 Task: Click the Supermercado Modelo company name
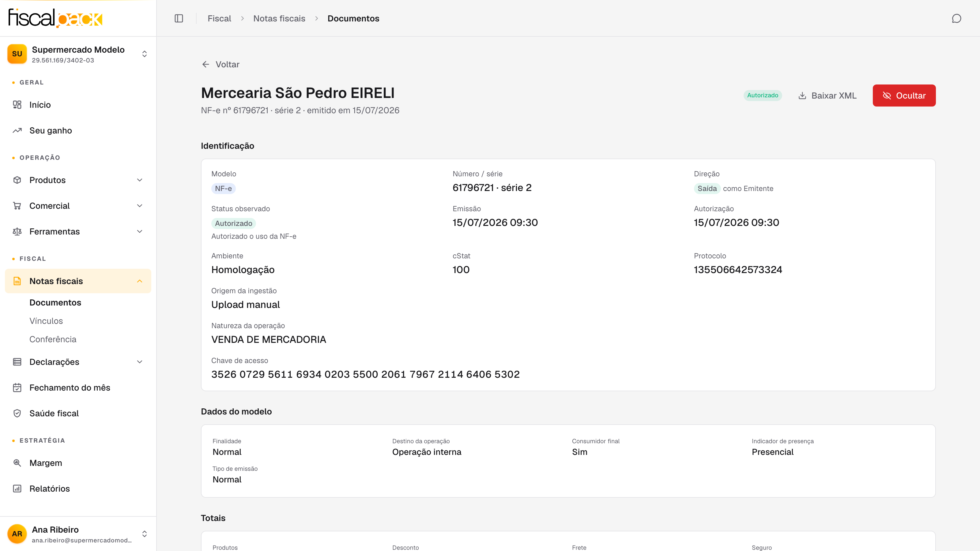click(78, 50)
